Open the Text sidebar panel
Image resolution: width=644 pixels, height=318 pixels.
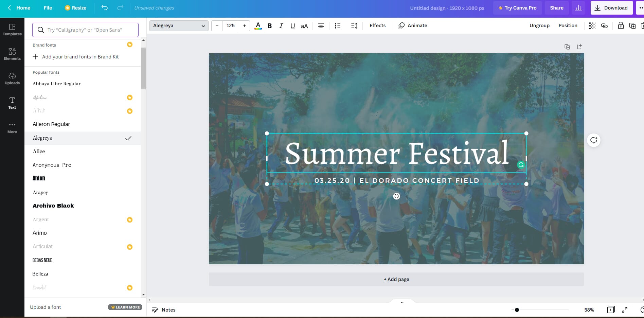click(x=12, y=103)
